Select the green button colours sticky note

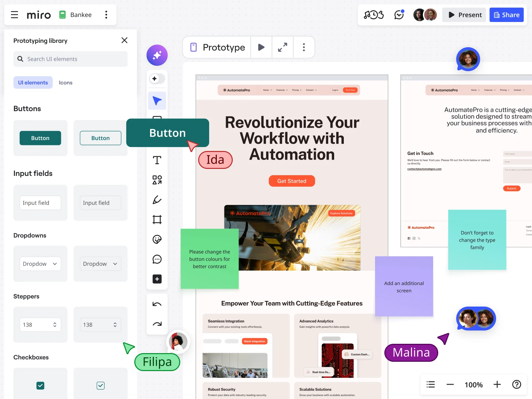210,259
